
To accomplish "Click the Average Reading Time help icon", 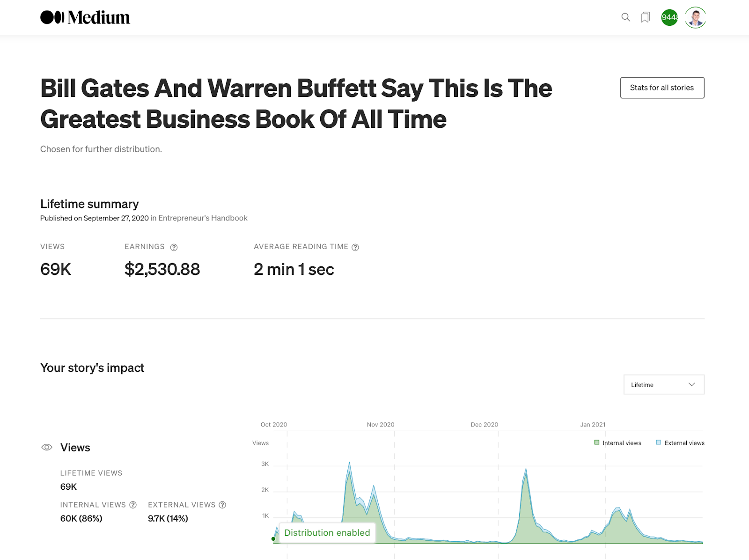I will tap(355, 247).
